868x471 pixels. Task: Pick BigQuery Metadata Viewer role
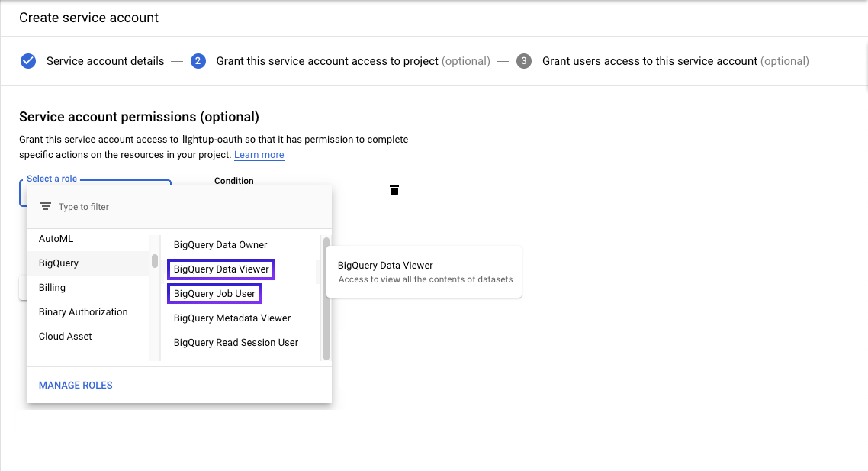point(232,318)
